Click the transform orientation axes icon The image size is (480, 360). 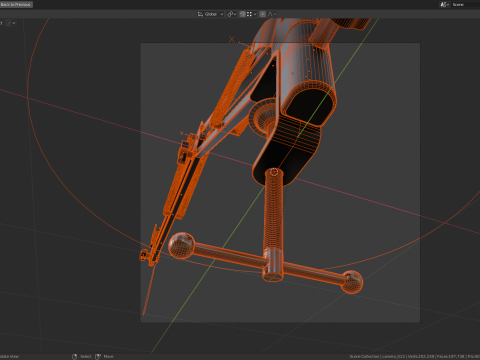point(200,14)
